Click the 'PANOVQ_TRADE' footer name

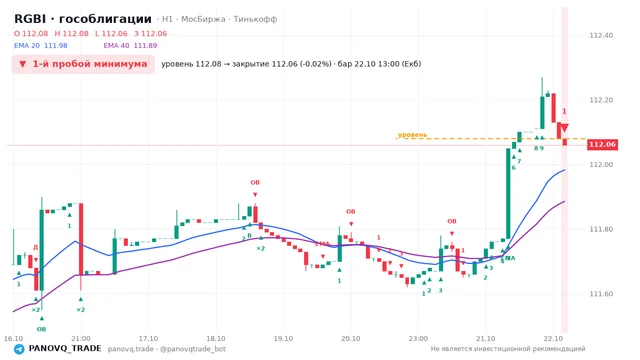tap(65, 349)
